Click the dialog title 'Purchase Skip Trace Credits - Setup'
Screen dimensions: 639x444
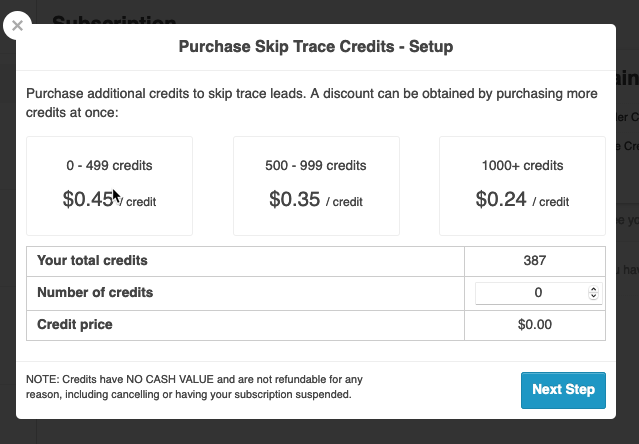pyautogui.click(x=316, y=47)
